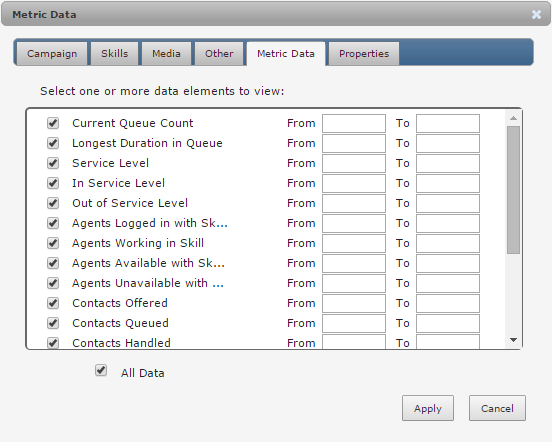552x442 pixels.
Task: Click the Apply button
Action: 428,408
